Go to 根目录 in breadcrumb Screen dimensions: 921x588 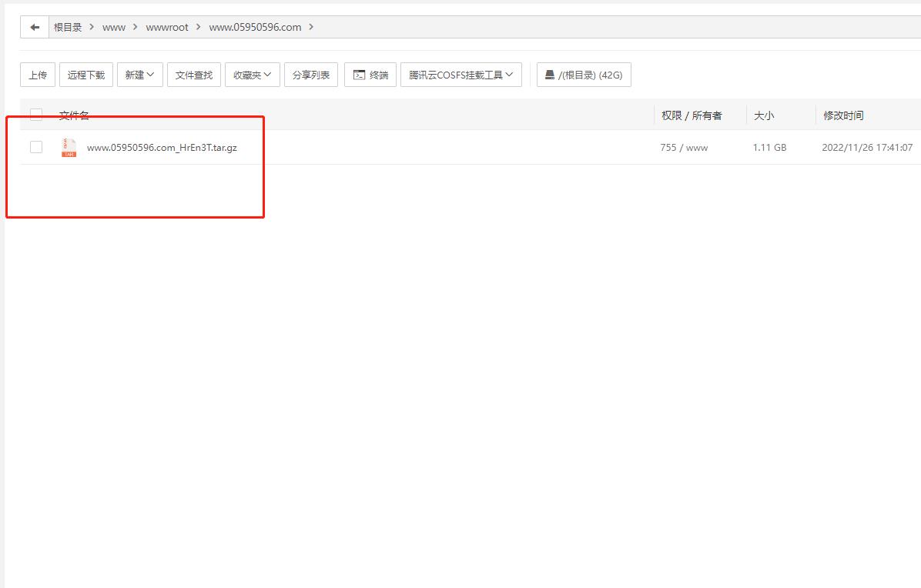pos(68,27)
